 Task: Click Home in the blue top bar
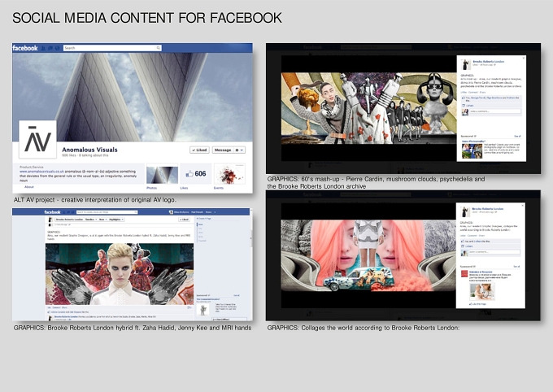click(208, 212)
